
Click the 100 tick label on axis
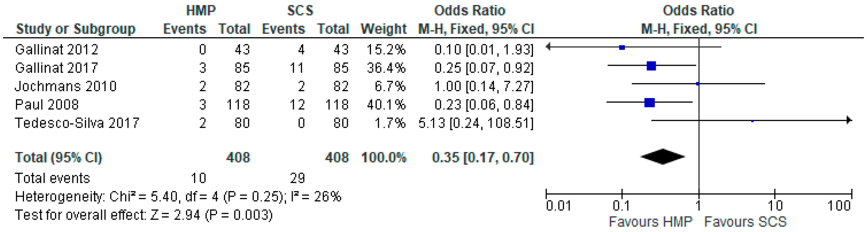pos(839,205)
